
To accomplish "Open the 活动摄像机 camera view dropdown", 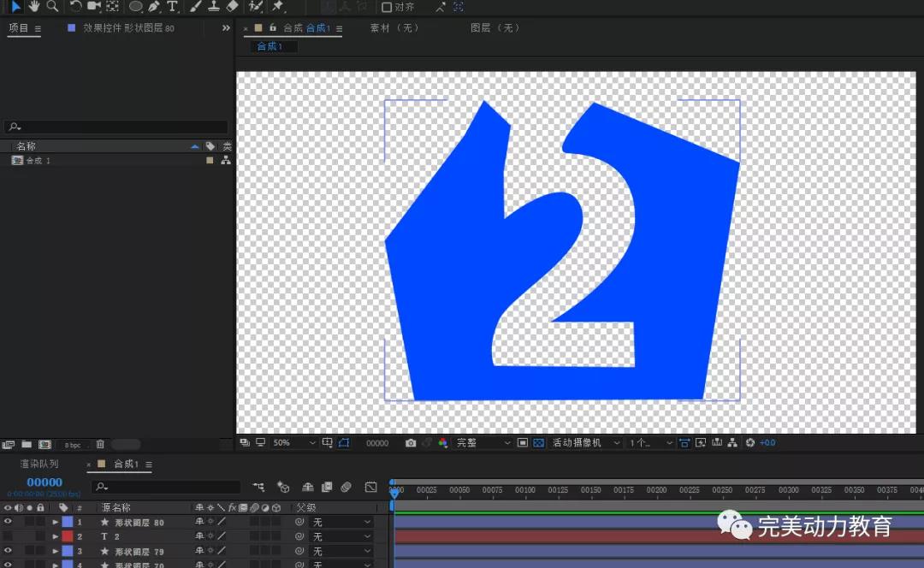I will 585,443.
